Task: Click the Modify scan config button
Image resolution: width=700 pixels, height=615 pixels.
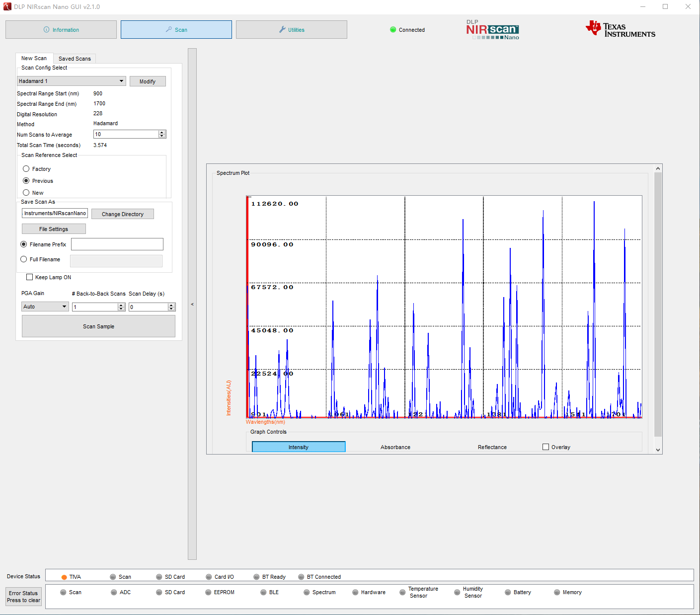Action: pos(148,81)
